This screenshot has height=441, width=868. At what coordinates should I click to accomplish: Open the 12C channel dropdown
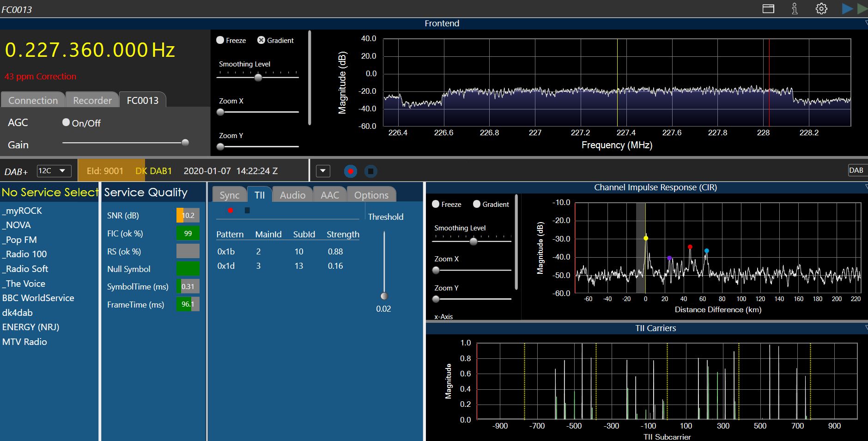[54, 171]
